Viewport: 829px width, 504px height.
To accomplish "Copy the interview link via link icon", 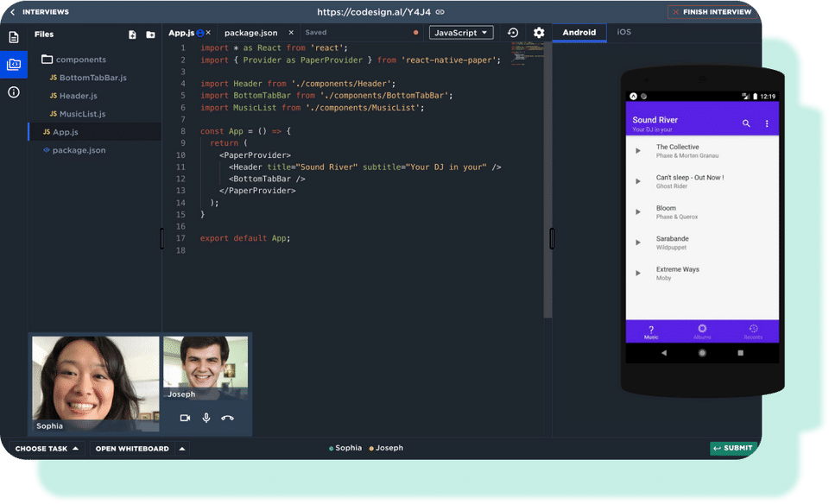I will [x=440, y=11].
